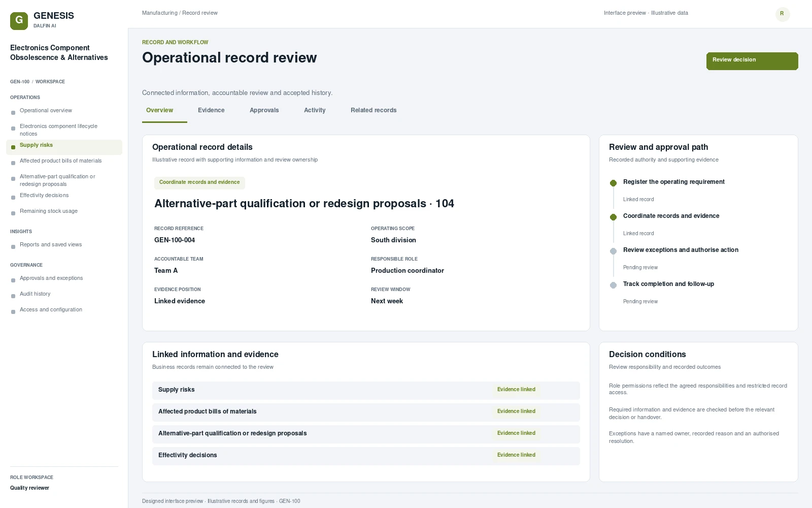The width and height of the screenshot is (812, 508).
Task: Click the GEN-100-004 record reference
Action: (175, 240)
